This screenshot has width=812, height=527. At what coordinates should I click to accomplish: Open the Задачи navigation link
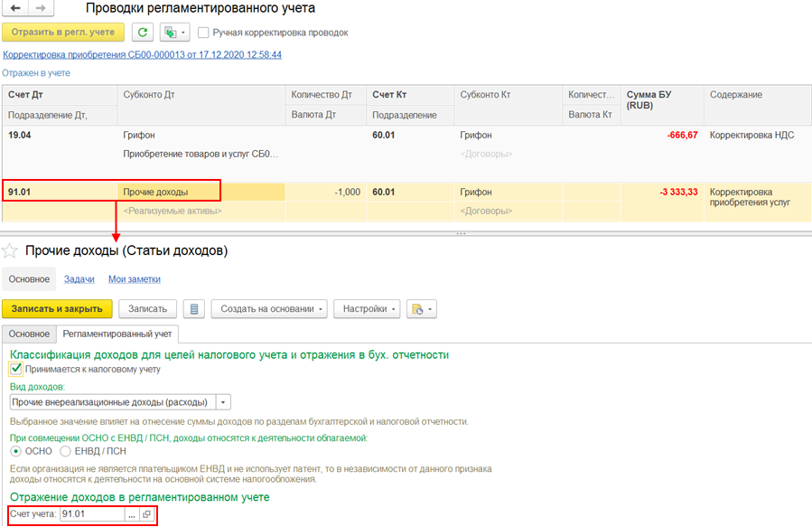79,279
